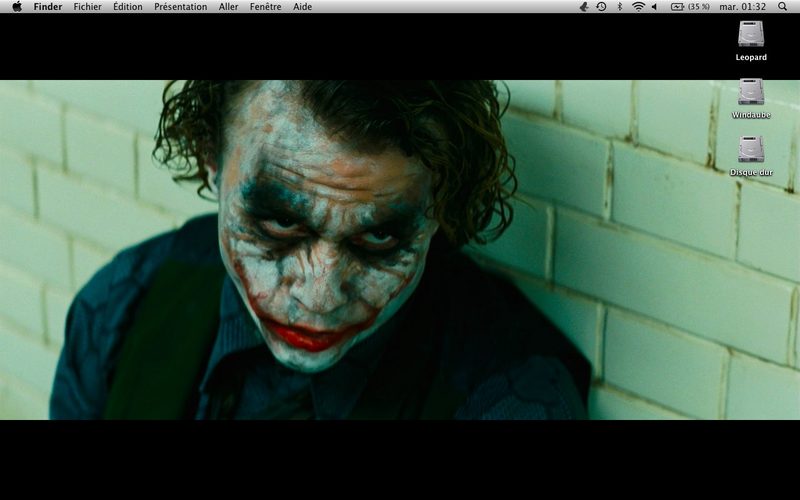The height and width of the screenshot is (500, 800).
Task: Open the Édition menu
Action: click(128, 7)
